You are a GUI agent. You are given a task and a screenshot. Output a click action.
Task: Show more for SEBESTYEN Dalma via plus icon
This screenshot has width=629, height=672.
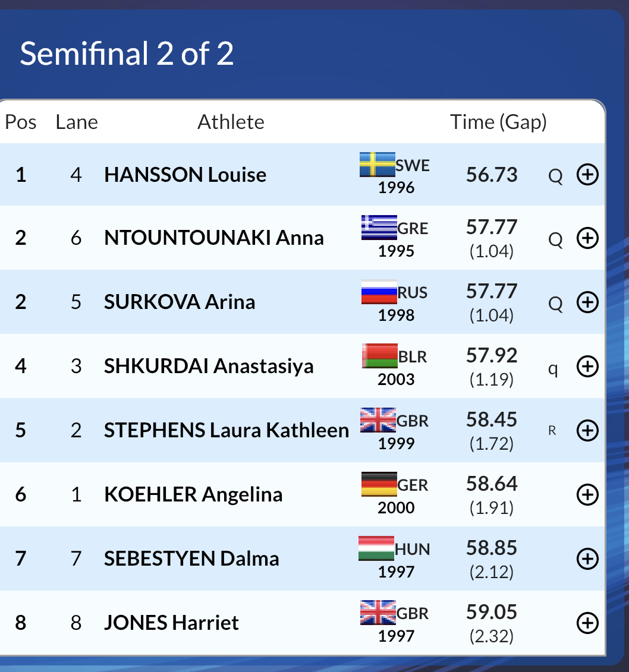pos(587,559)
